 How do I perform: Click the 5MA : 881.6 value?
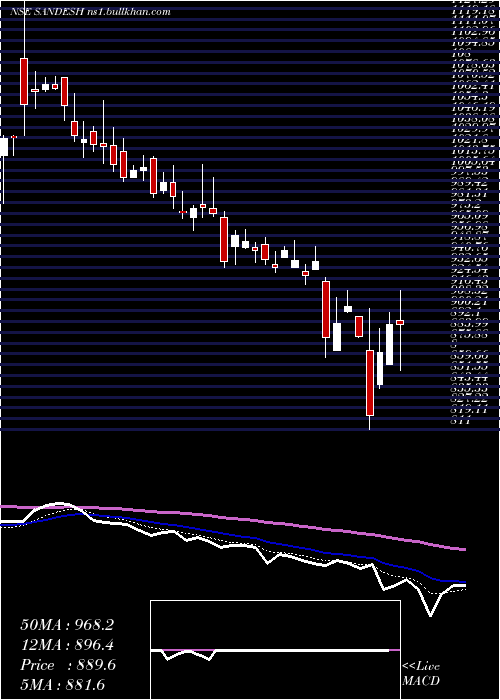pyautogui.click(x=63, y=684)
